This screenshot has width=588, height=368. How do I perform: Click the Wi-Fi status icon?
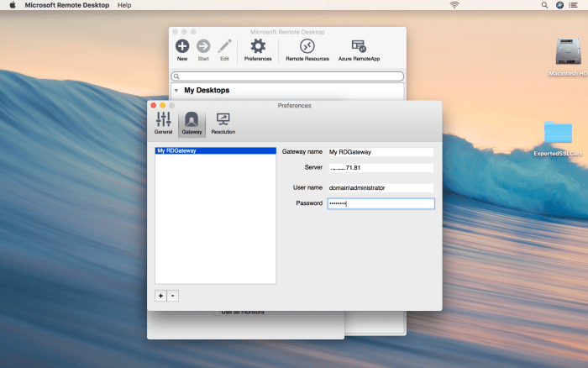pyautogui.click(x=454, y=5)
